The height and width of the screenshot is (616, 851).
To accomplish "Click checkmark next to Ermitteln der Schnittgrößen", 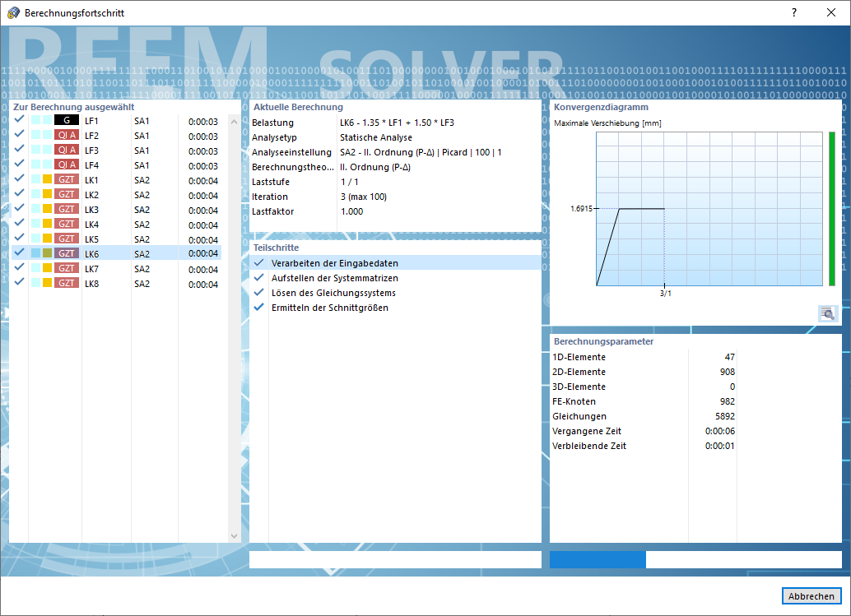I will click(259, 307).
